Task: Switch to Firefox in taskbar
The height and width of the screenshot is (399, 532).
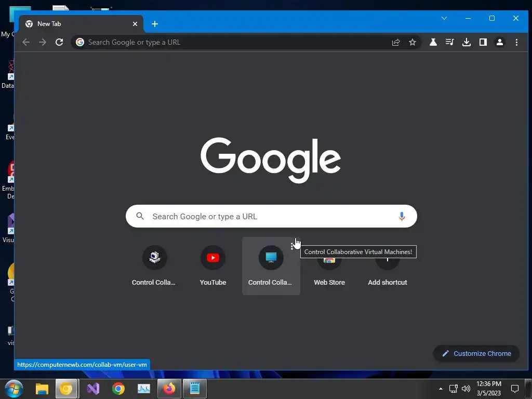Action: (x=169, y=389)
